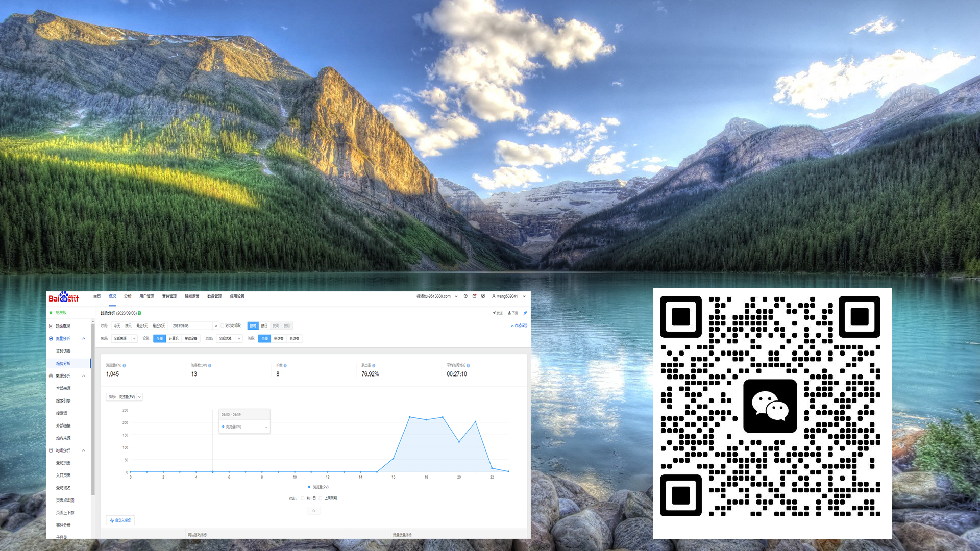980x551 pixels.
Task: Open the 用户管理 top menu
Action: click(147, 296)
